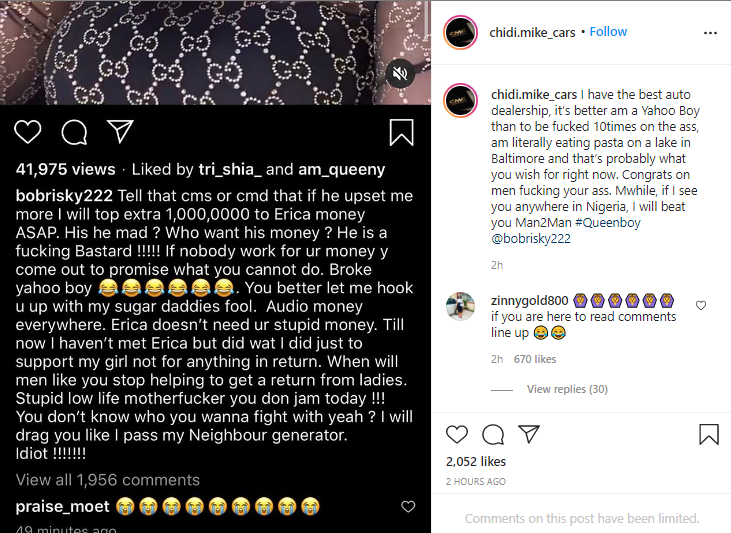Follow chidi.mike_cars
The width and height of the screenshot is (731, 533).
608,32
